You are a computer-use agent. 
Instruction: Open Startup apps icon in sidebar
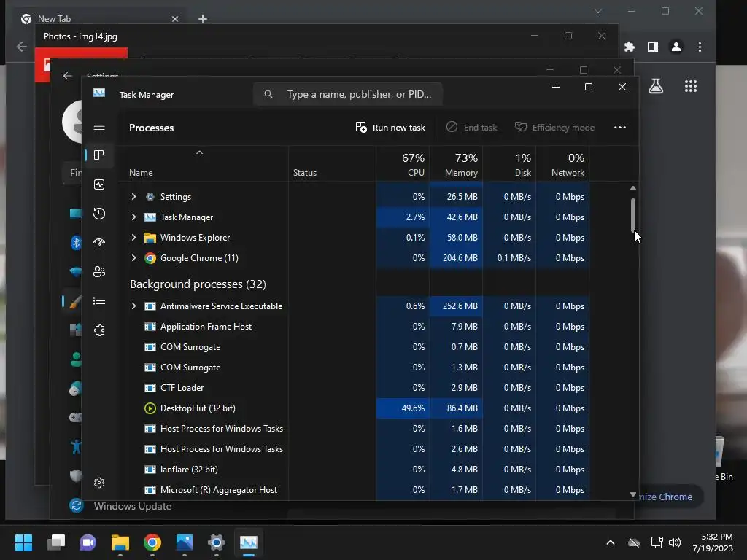[99, 242]
